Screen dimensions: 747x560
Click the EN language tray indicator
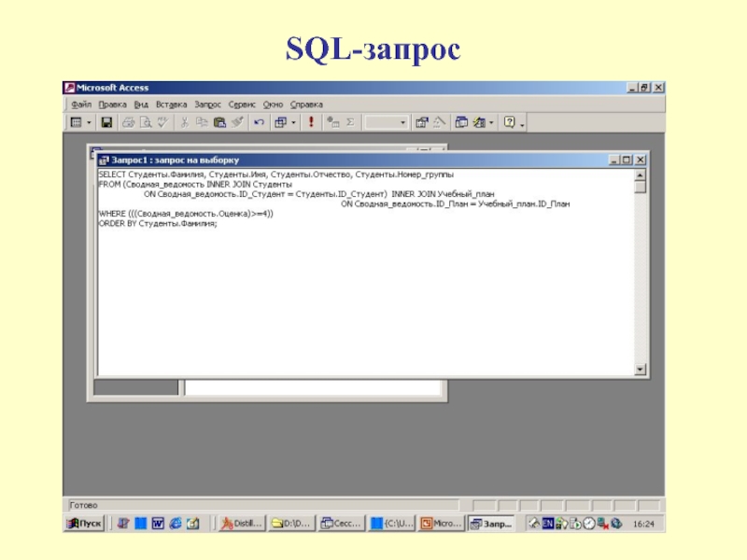pos(548,524)
